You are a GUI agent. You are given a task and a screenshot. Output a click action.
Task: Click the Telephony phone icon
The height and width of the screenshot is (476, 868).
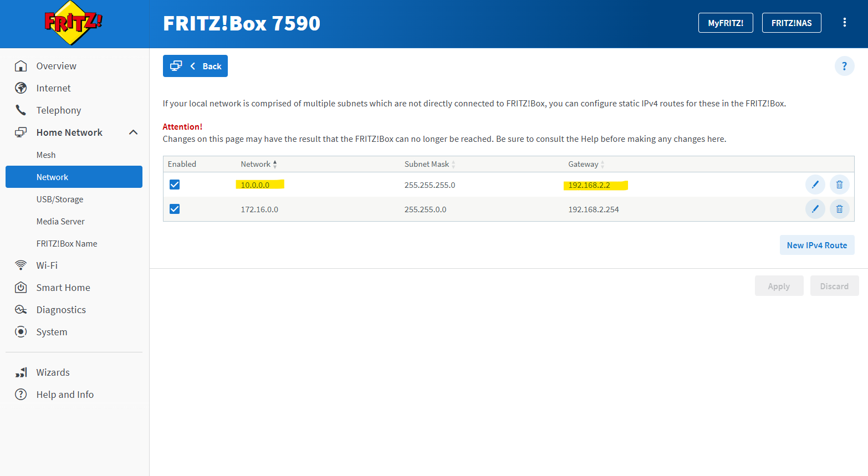(21, 110)
